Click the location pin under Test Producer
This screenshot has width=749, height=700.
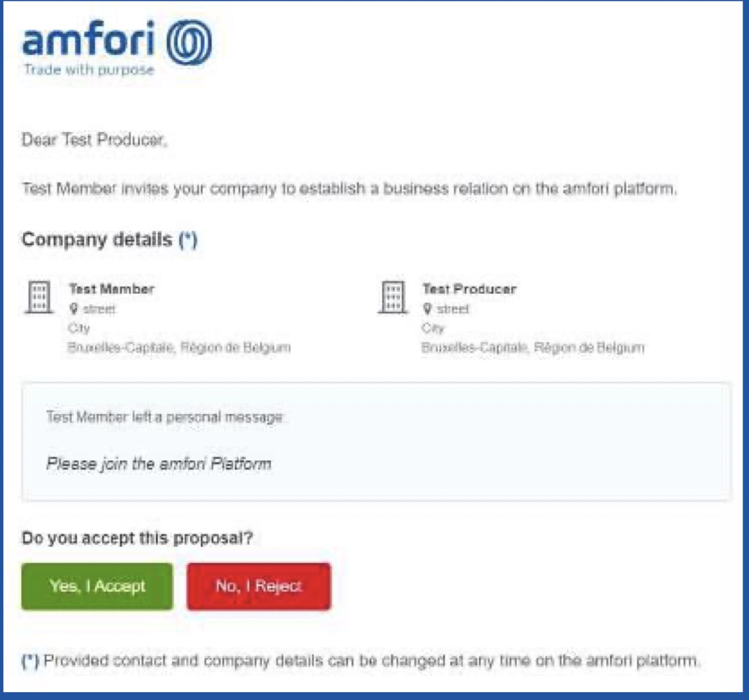point(427,309)
